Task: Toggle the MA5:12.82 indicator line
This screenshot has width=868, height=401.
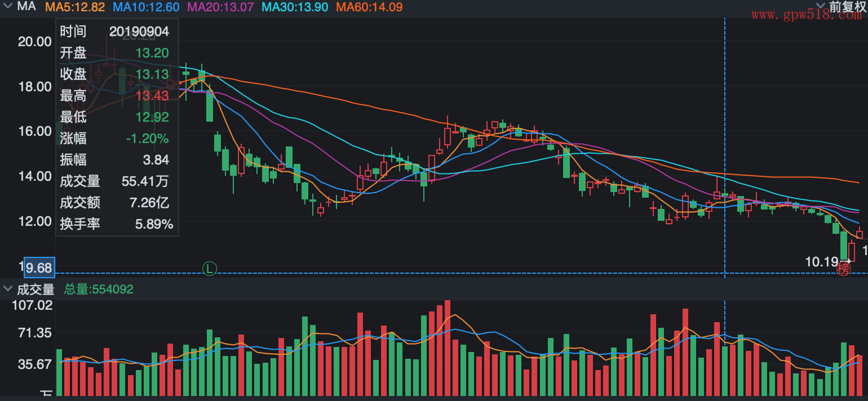Action: coord(75,7)
